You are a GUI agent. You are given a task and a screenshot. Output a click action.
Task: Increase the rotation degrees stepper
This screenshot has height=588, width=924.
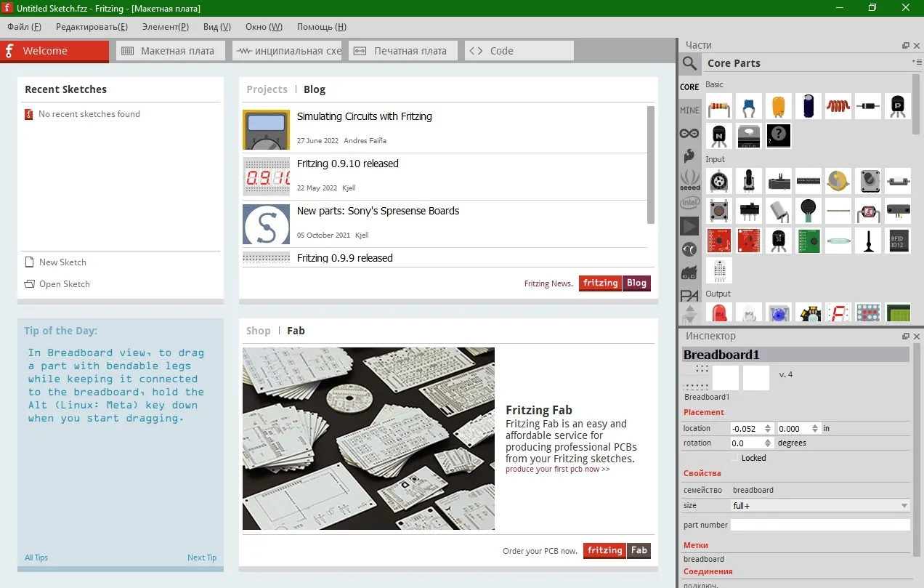pyautogui.click(x=768, y=440)
